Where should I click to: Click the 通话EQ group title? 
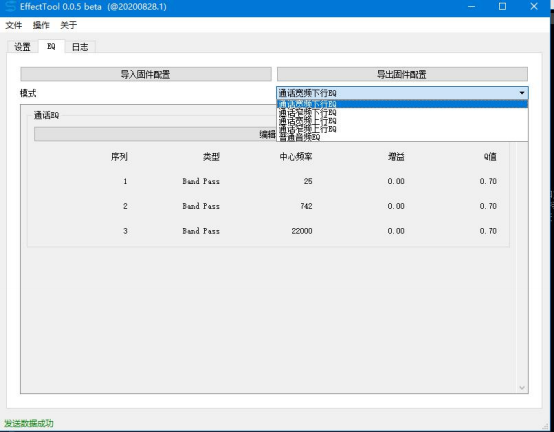[x=46, y=115]
